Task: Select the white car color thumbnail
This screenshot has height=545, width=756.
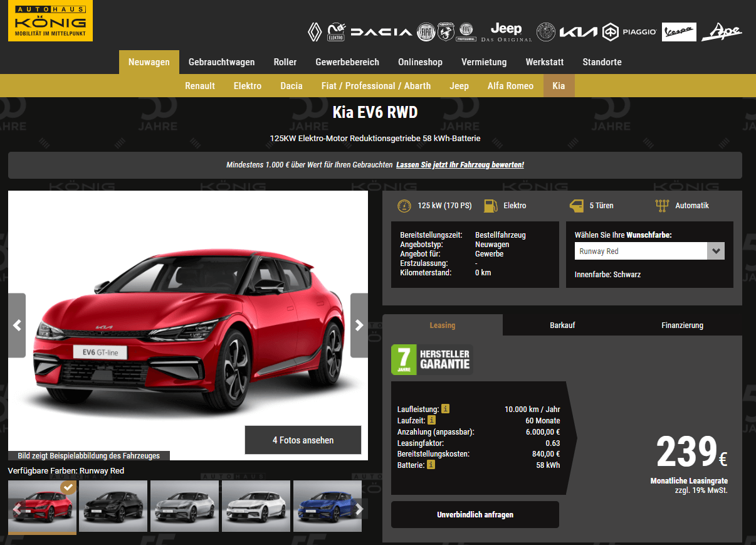Action: point(256,507)
